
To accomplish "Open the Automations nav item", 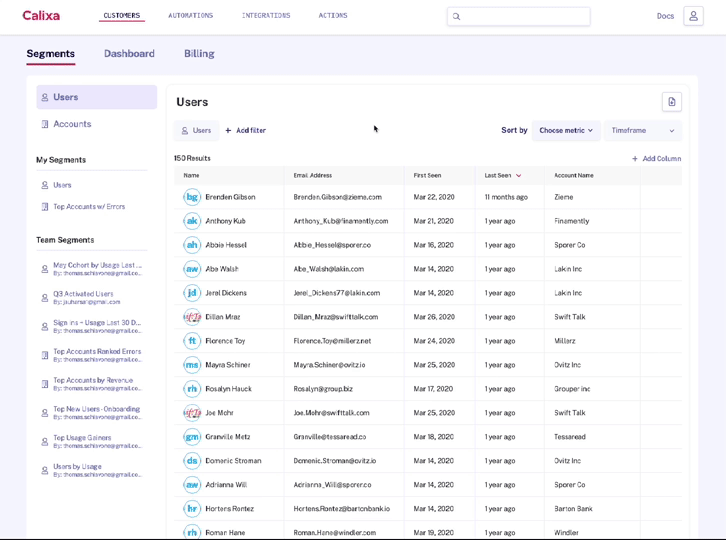I will pos(191,16).
